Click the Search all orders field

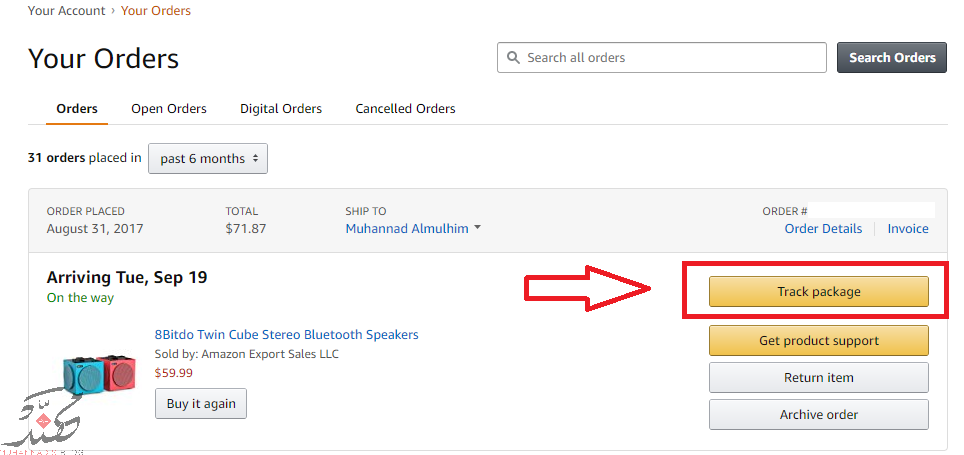coord(662,58)
